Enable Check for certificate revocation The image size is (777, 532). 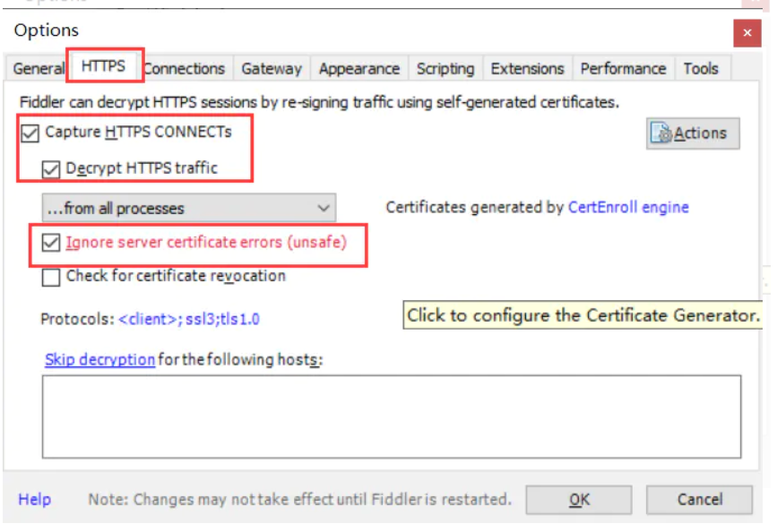point(50,277)
